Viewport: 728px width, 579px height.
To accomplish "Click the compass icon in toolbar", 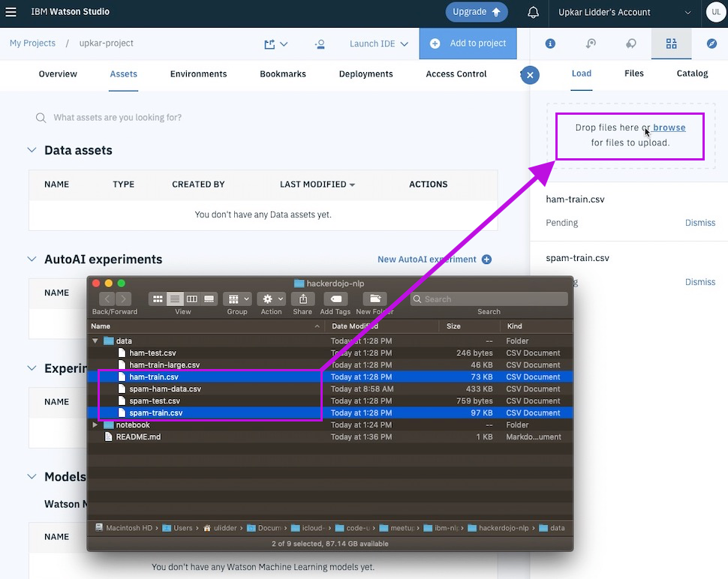I will tap(711, 43).
